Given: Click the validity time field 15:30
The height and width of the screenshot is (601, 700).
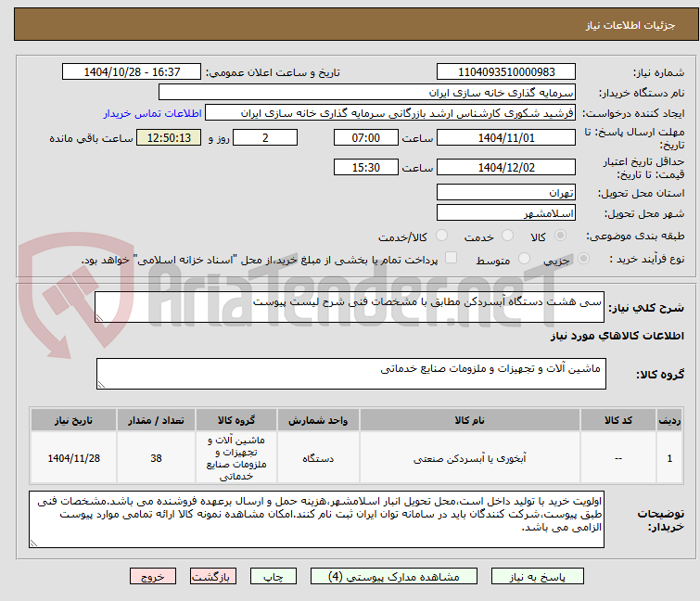Looking at the screenshot, I should click(x=366, y=167).
